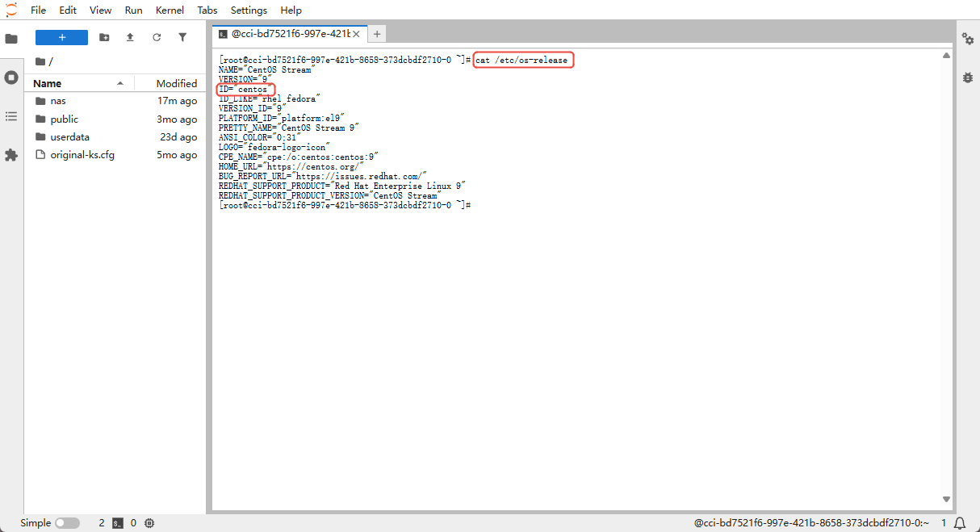The height and width of the screenshot is (532, 980).
Task: Open the File Browser sidebar tab
Action: coord(11,39)
